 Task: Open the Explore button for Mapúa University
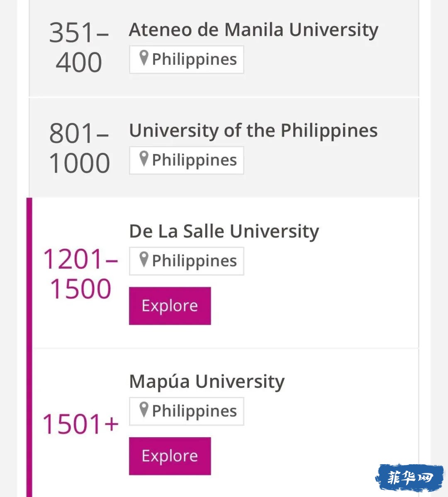170,456
